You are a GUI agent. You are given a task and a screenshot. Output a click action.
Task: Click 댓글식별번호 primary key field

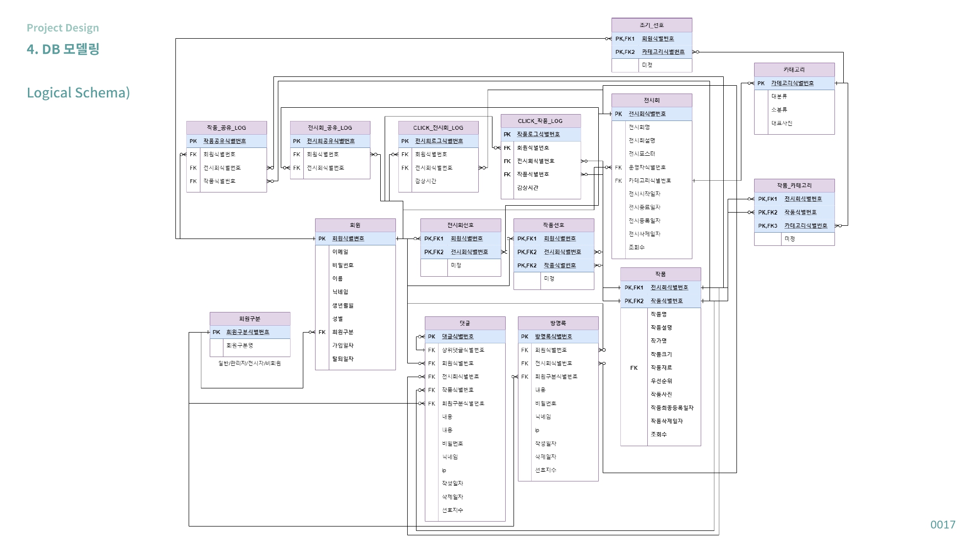pyautogui.click(x=458, y=336)
